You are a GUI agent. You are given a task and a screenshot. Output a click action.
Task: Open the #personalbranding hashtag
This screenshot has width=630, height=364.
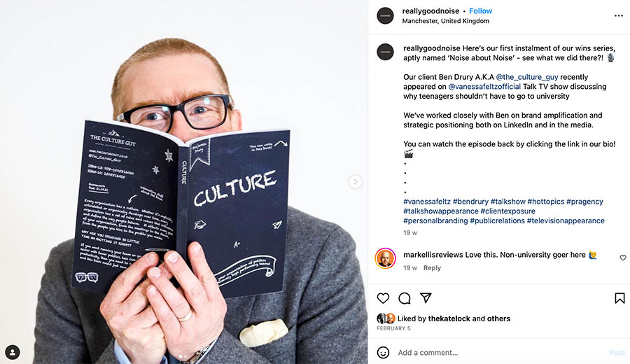pos(435,220)
